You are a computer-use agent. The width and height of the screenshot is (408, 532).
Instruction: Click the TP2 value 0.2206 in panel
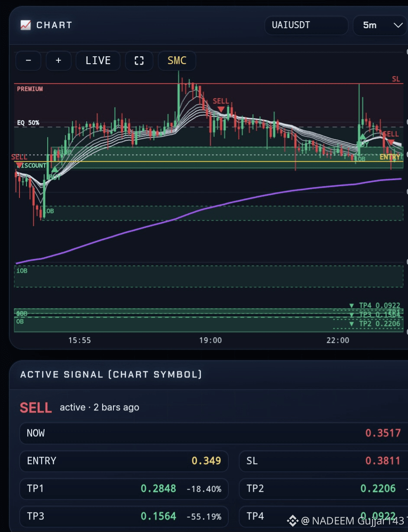(x=378, y=489)
